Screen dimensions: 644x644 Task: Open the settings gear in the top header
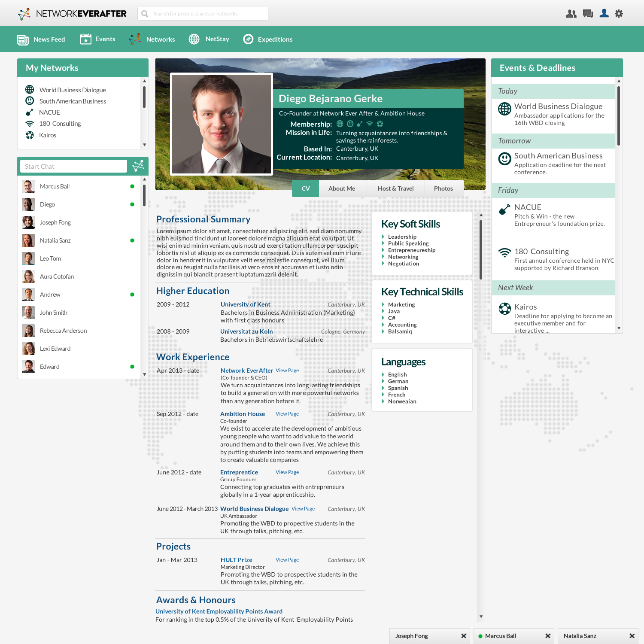[619, 14]
